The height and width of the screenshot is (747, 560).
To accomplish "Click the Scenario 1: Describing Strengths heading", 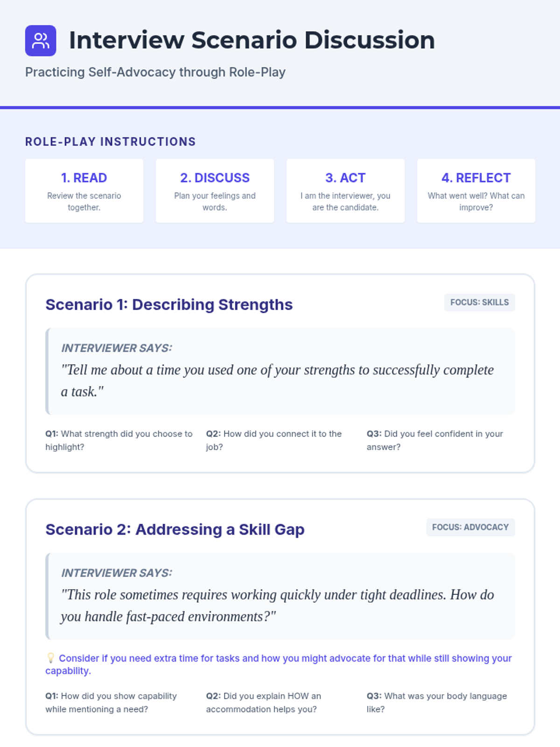I will click(x=169, y=304).
